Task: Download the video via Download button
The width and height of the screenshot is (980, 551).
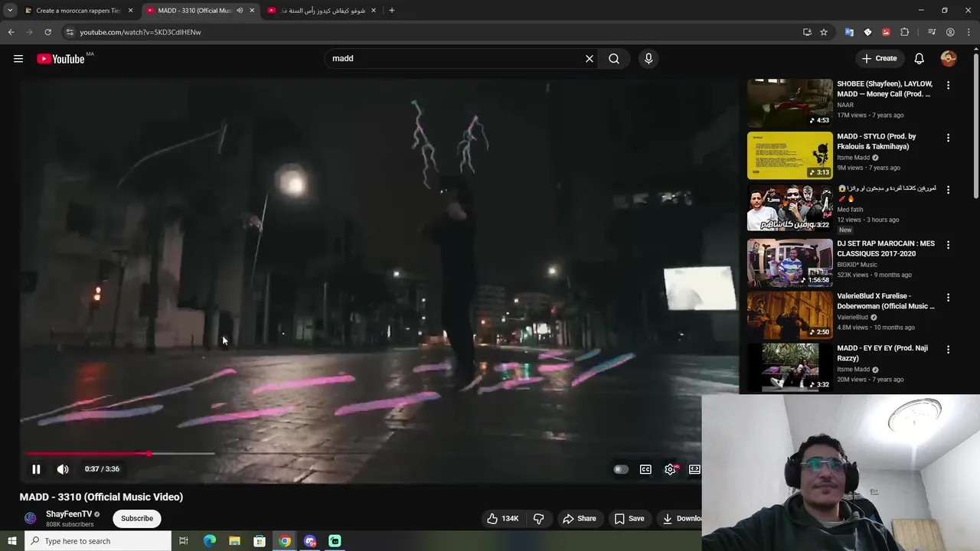Action: point(681,519)
